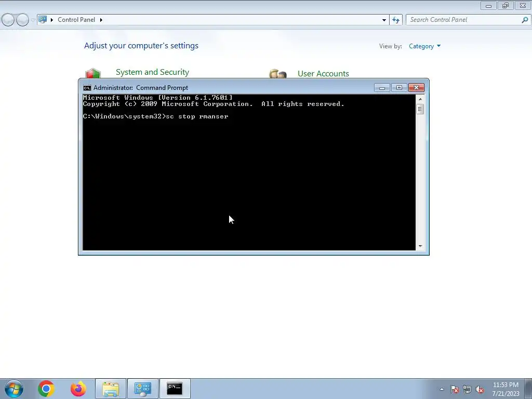Viewport: 532px width, 399px height.
Task: Click the Control Panel breadcrumb text
Action: (76, 20)
